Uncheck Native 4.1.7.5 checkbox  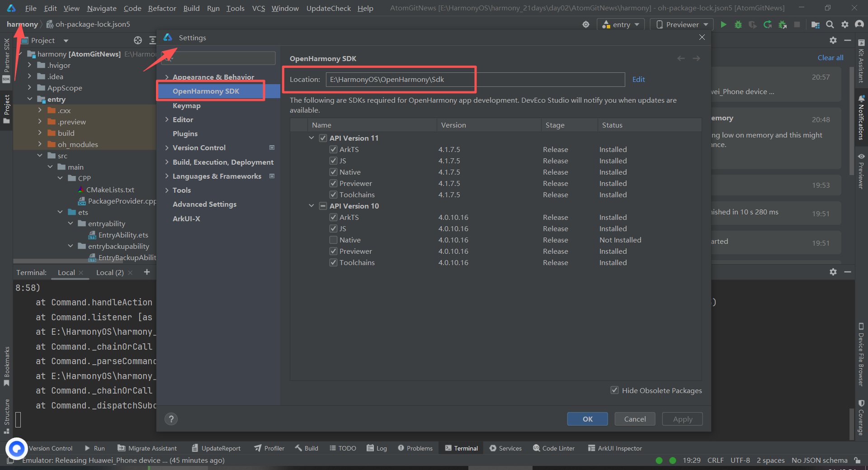coord(333,172)
